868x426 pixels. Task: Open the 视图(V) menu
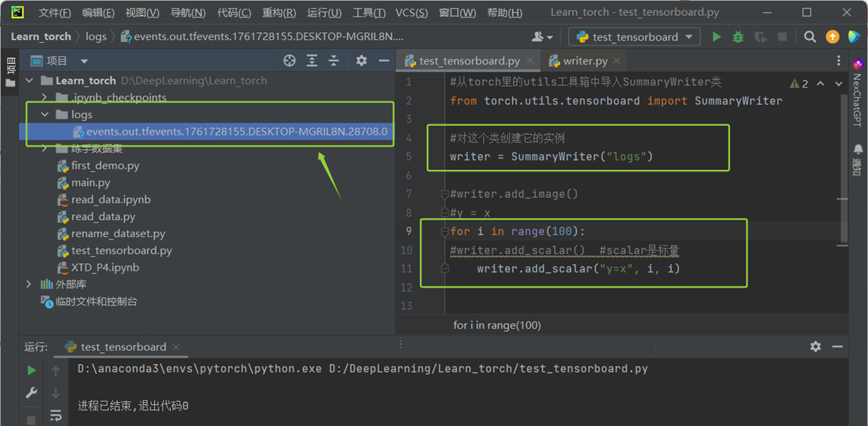(x=142, y=13)
